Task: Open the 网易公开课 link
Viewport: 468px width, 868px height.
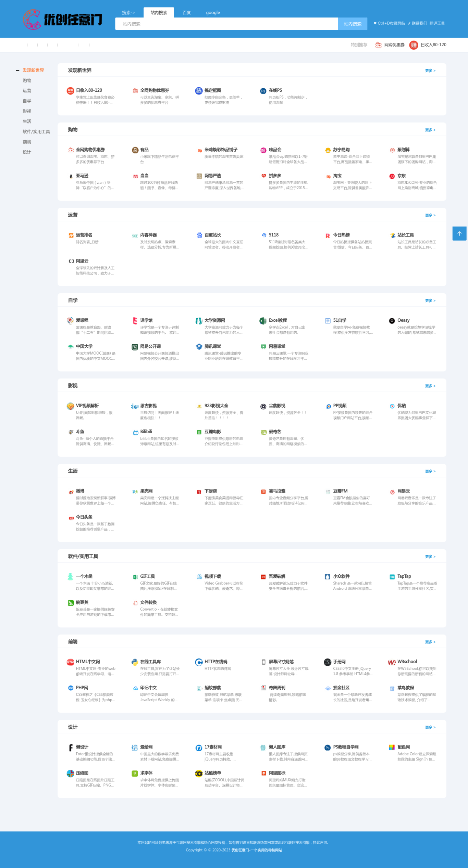Action: click(150, 346)
